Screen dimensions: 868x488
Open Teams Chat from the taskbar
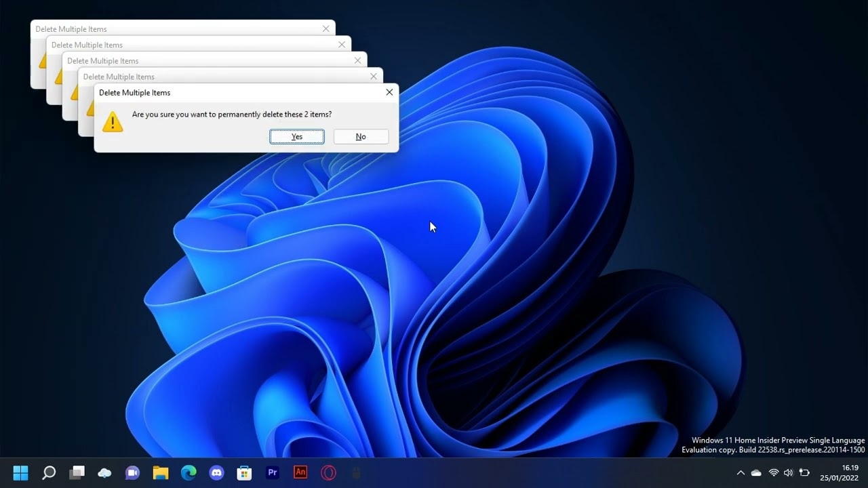132,472
